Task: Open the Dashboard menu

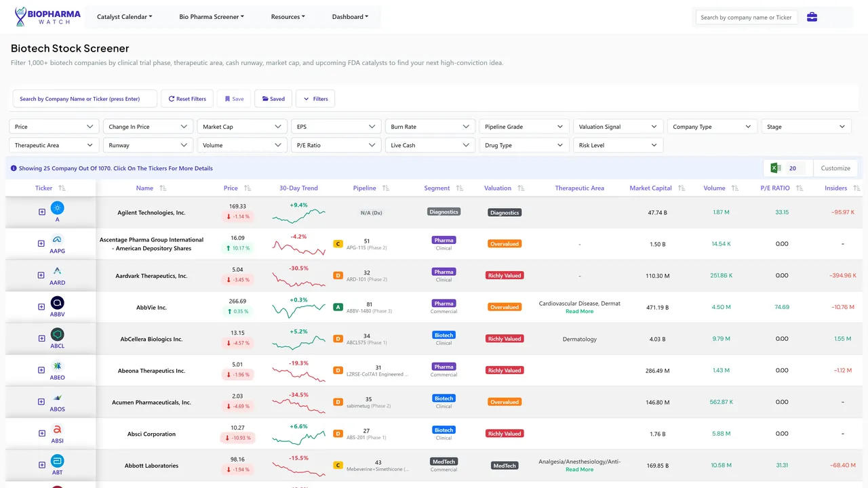Action: point(350,17)
